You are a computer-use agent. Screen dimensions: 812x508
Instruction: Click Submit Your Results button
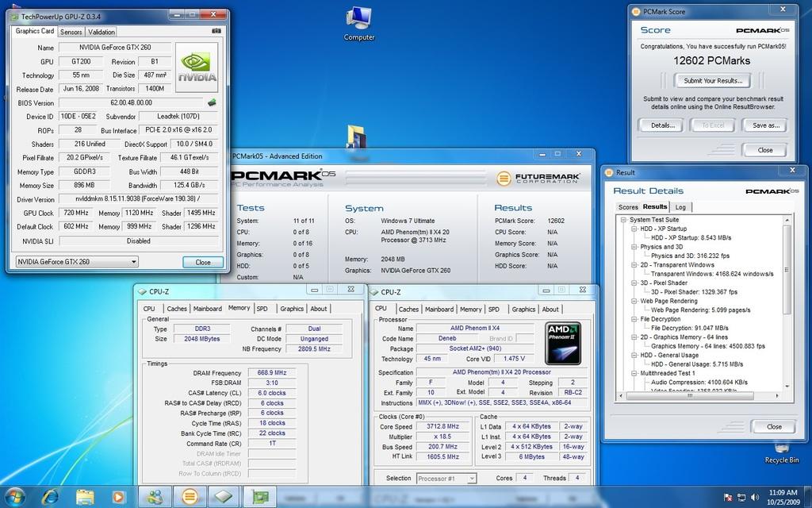click(x=713, y=80)
